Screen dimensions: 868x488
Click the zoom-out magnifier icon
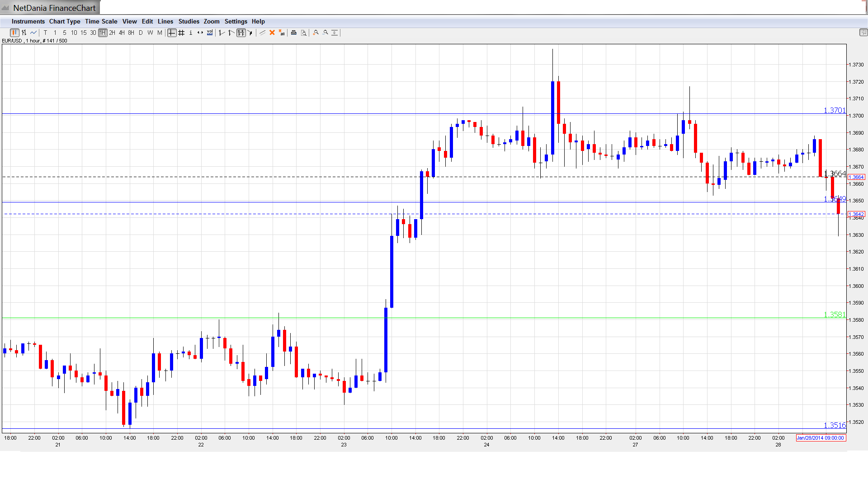(325, 33)
